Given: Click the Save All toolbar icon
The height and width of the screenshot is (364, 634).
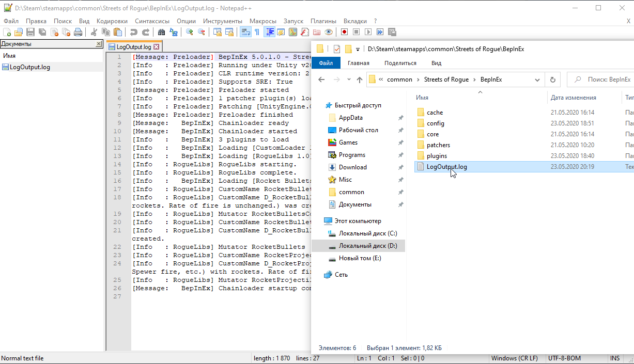Looking at the screenshot, I should (x=42, y=32).
